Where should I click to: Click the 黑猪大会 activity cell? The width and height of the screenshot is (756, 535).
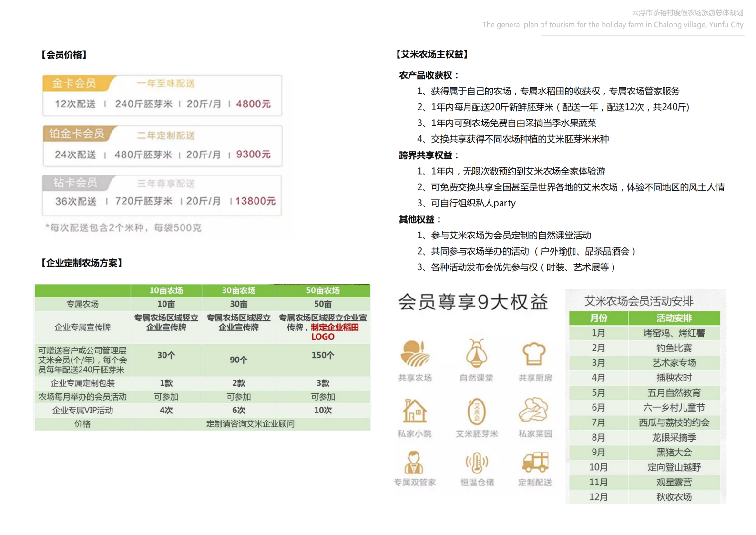pos(674,453)
